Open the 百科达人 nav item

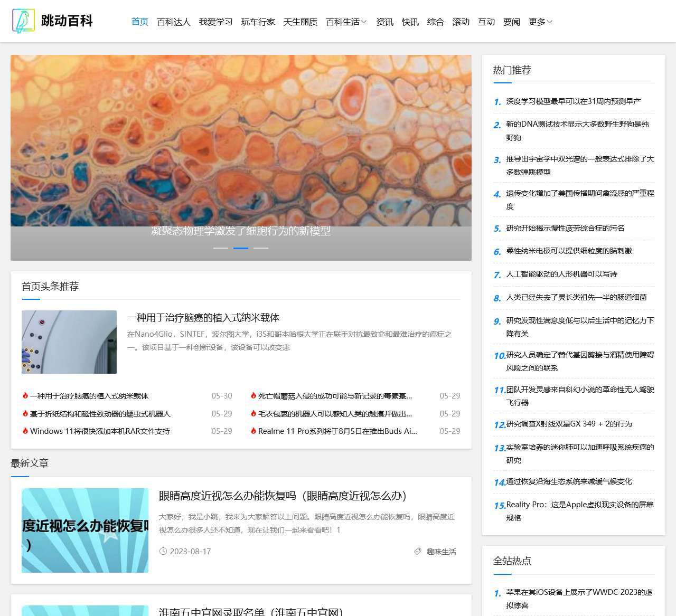pos(174,22)
